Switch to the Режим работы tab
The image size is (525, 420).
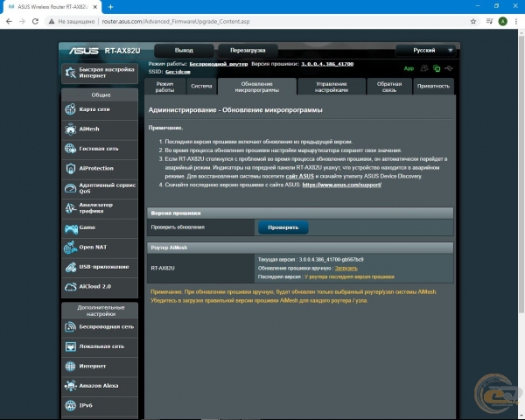coord(164,87)
